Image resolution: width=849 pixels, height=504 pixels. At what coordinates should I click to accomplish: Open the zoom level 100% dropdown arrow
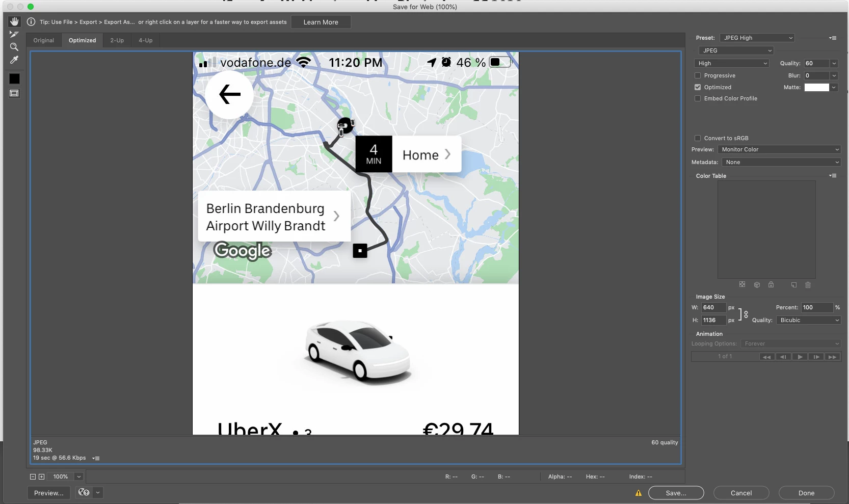[x=79, y=476]
